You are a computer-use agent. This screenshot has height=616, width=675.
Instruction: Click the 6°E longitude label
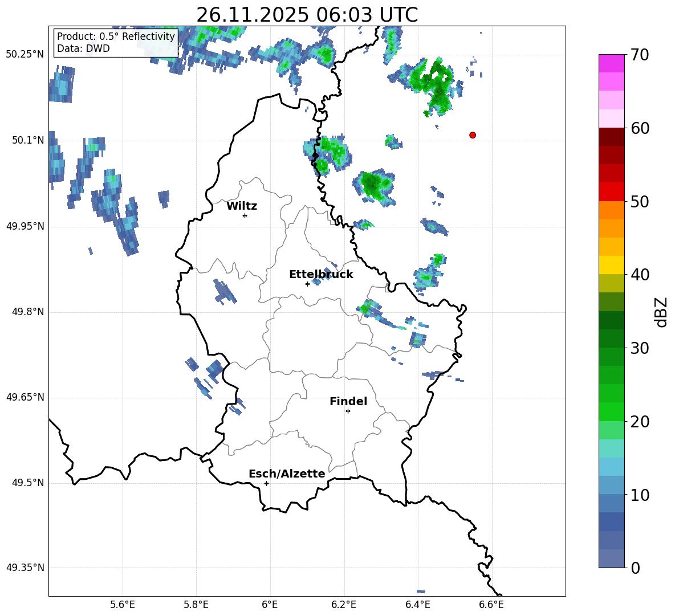point(270,605)
